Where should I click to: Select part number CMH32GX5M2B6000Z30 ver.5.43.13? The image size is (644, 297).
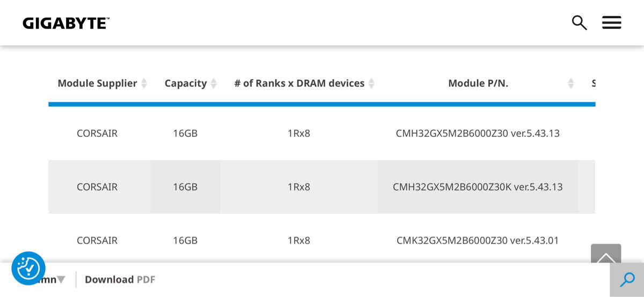tap(478, 133)
